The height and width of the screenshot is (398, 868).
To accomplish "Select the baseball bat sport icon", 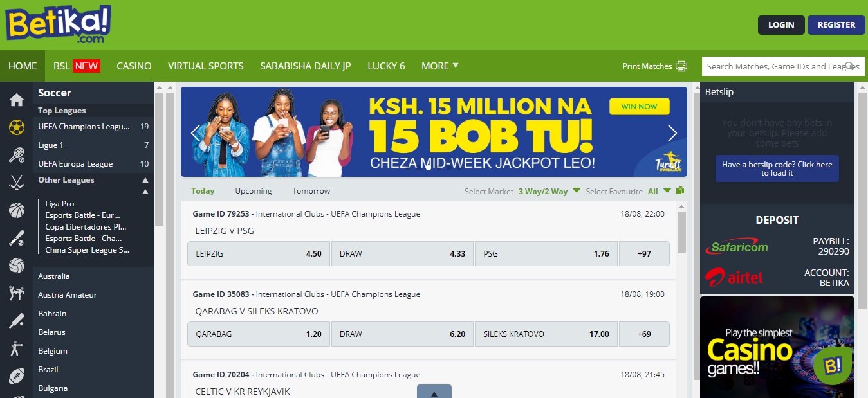I will [x=17, y=238].
